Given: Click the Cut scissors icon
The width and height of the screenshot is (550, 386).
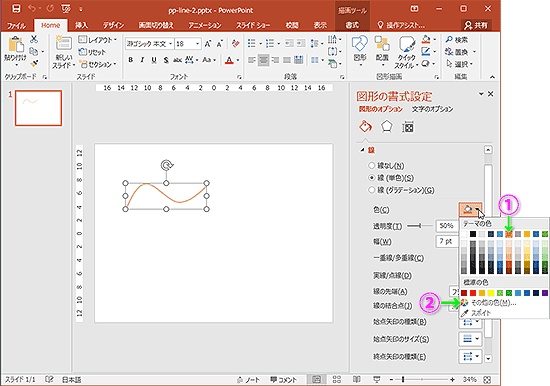Looking at the screenshot, I should [34, 39].
